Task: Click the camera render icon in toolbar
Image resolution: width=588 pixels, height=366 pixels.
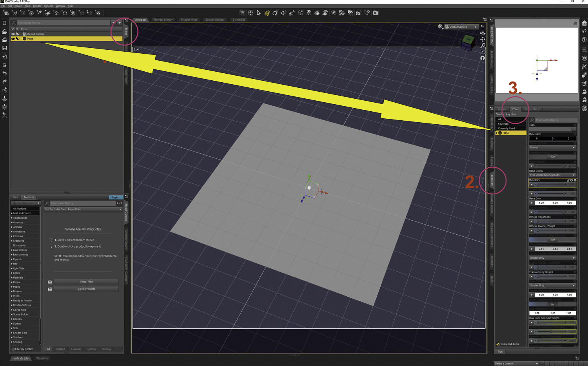Action: pos(376,13)
